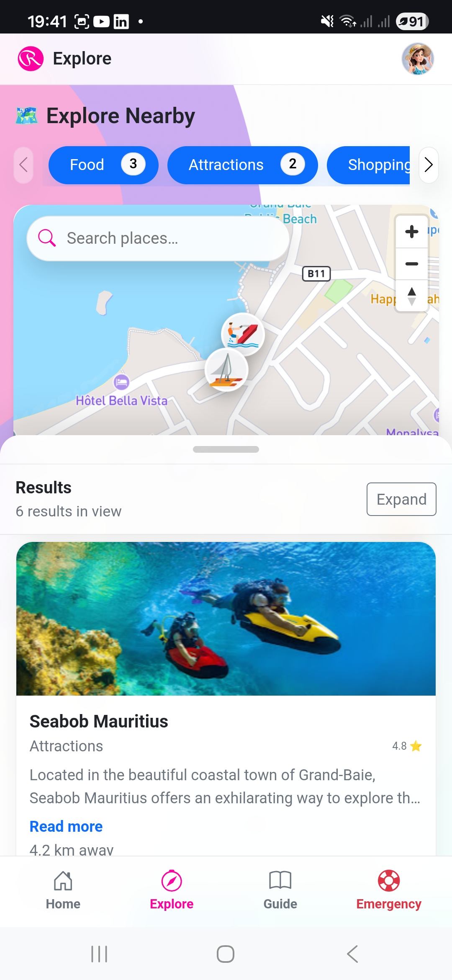Expand the results list
Viewport: 452px width, 980px height.
401,499
